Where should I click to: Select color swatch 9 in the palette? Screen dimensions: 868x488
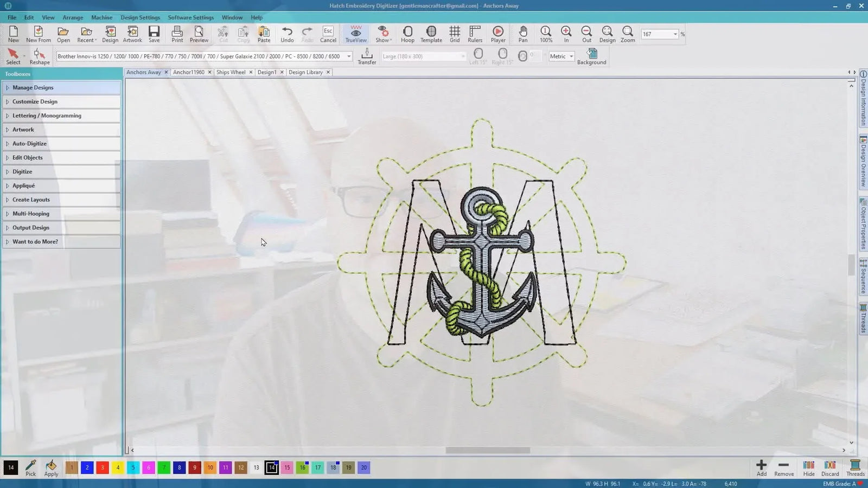coord(195,467)
